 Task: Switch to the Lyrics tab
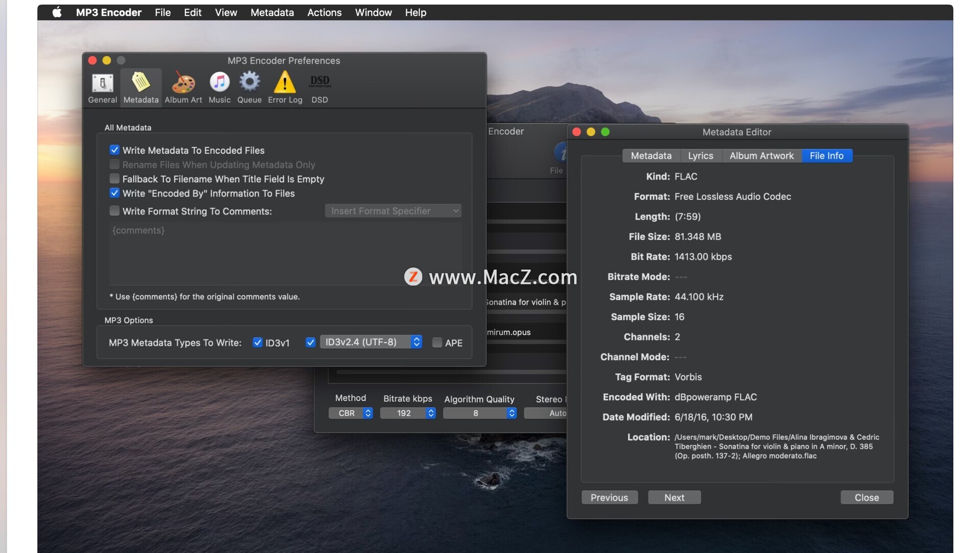(700, 156)
